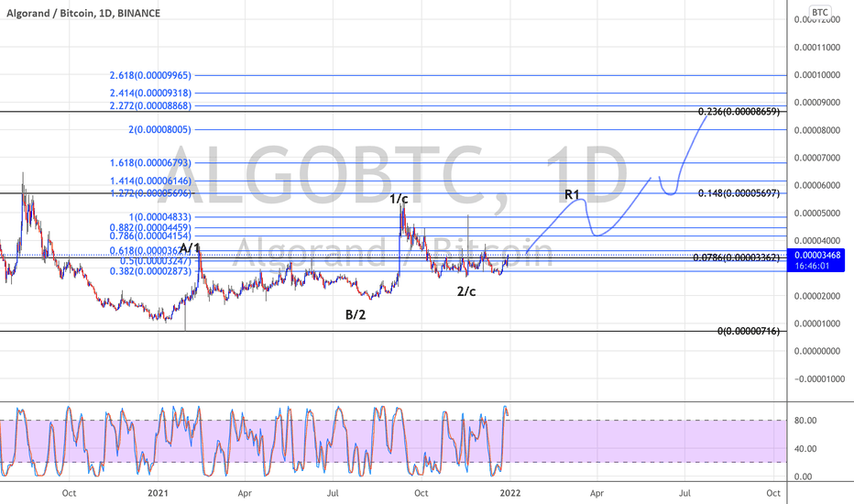Click the 0.00009000 price axis label
Screen dimensions: 854x504
pos(817,103)
